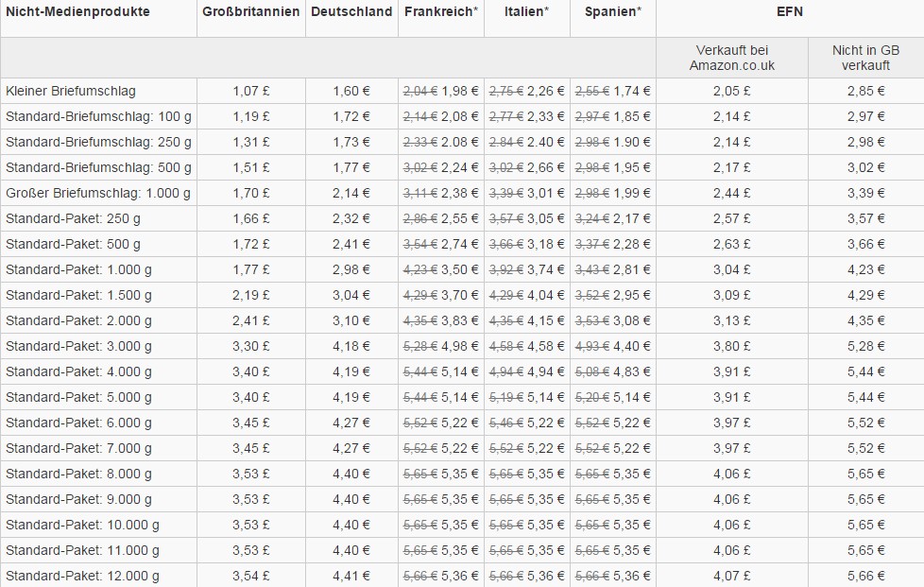Viewport: 924px width, 587px height.
Task: Click the 1,07 £ Großbritannien value
Action: (x=251, y=92)
